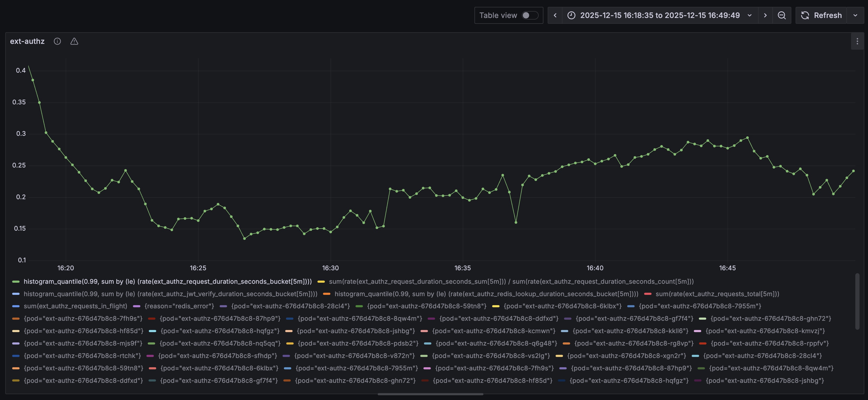868x400 pixels.
Task: Toggle the redis_error reason series in legend
Action: tap(179, 306)
